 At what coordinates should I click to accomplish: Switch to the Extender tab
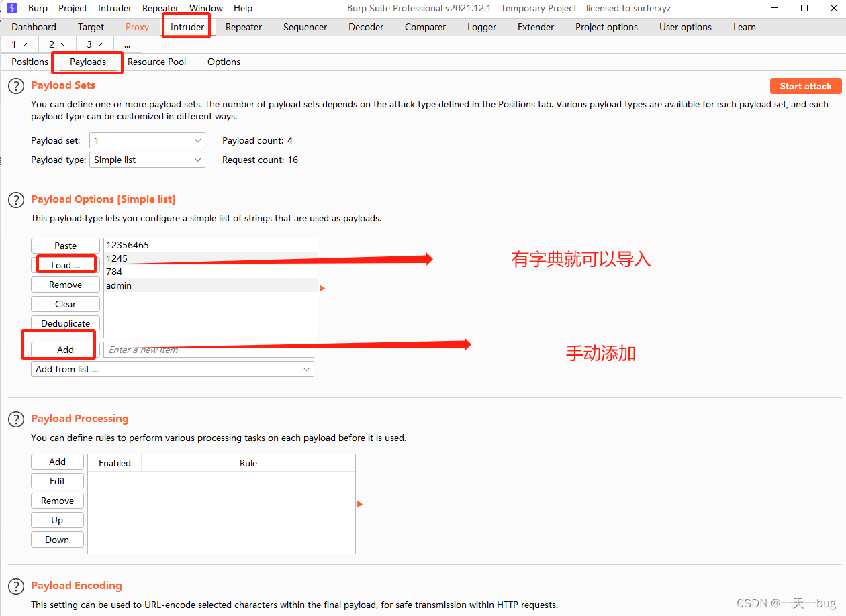coord(536,27)
